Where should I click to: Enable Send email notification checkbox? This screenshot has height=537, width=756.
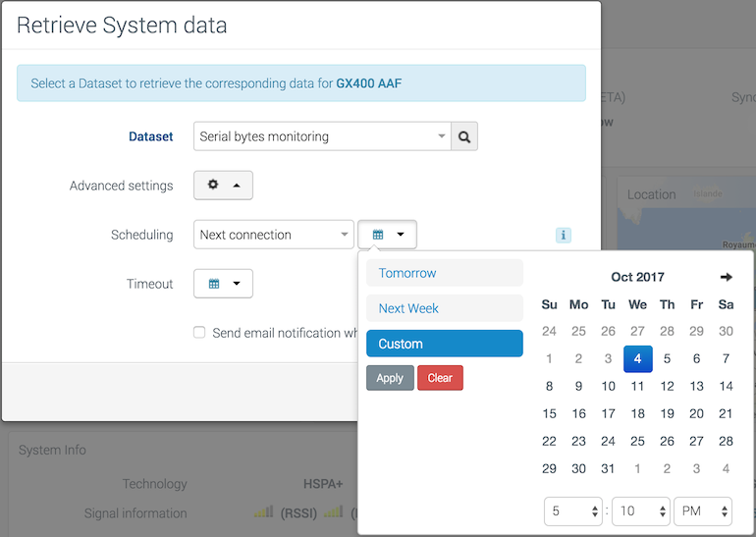pyautogui.click(x=199, y=333)
